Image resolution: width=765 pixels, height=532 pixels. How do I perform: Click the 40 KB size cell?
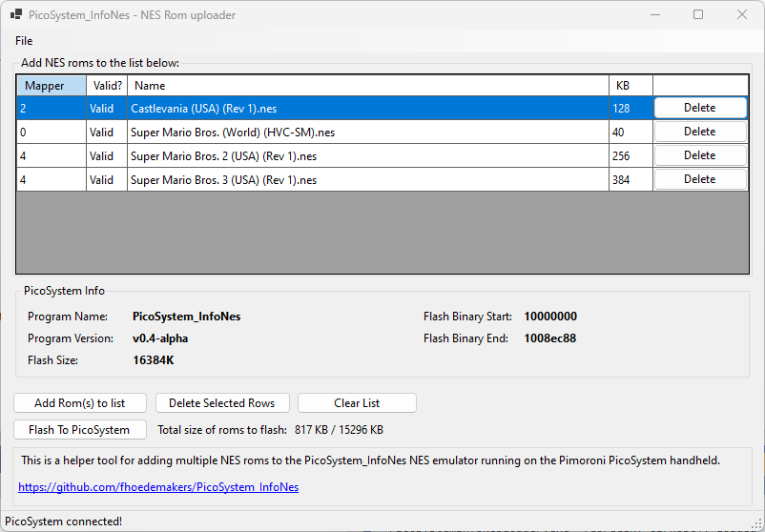point(631,133)
